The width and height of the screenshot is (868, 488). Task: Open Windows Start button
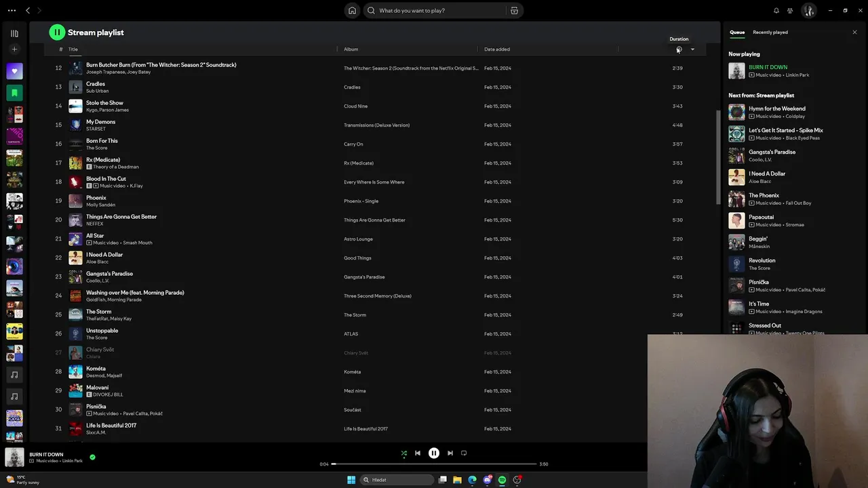(351, 479)
